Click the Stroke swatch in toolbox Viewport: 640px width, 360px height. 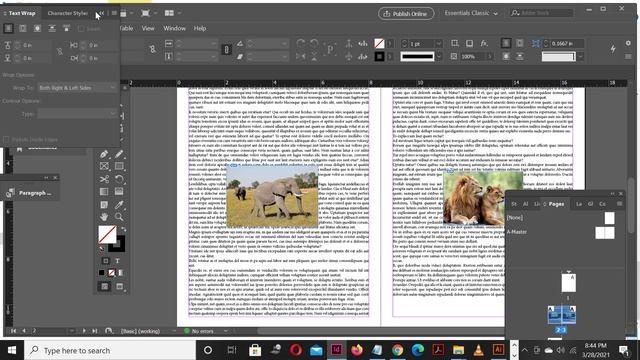coord(117,244)
